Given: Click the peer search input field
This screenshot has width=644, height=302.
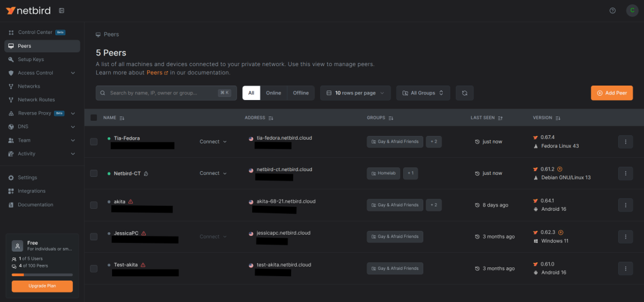Looking at the screenshot, I should [x=162, y=93].
